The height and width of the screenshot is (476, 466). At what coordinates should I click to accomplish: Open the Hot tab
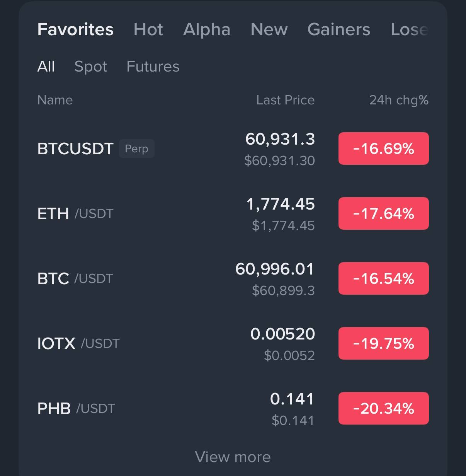pyautogui.click(x=148, y=29)
